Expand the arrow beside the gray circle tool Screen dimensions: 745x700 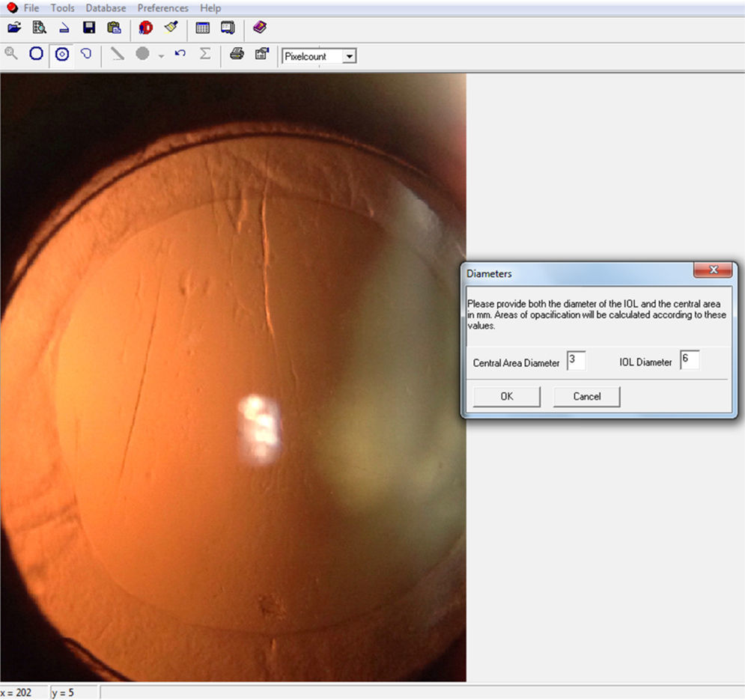[x=161, y=56]
